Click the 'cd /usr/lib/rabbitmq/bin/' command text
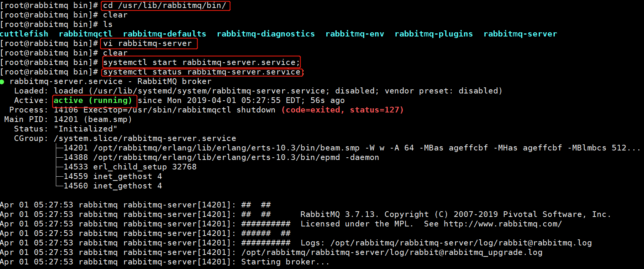 point(165,5)
